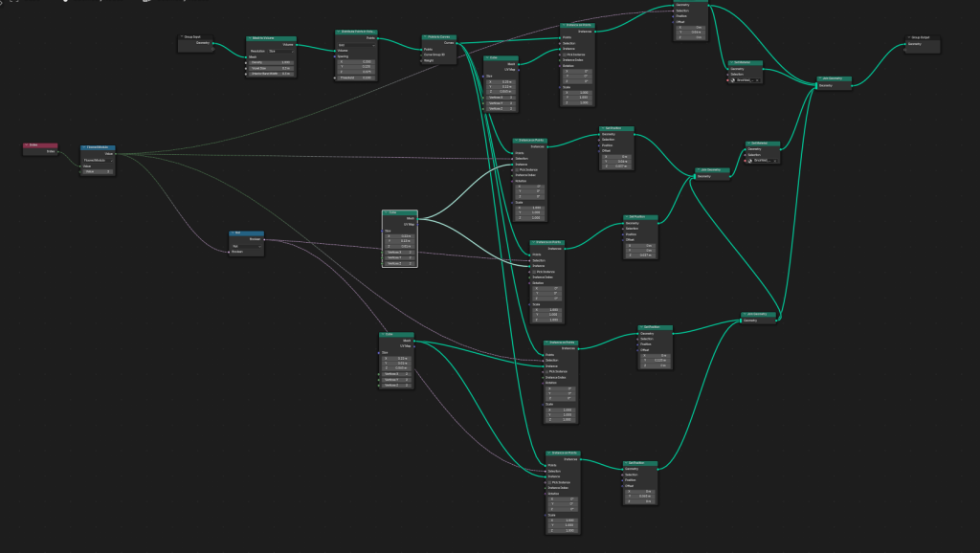Click Threshold field in Distribute Points in Volume
The width and height of the screenshot is (980, 553).
tap(355, 77)
